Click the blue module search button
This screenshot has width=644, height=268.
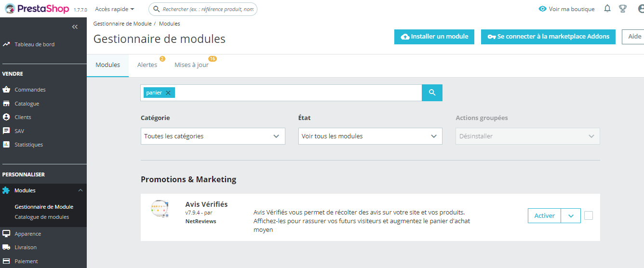point(432,93)
